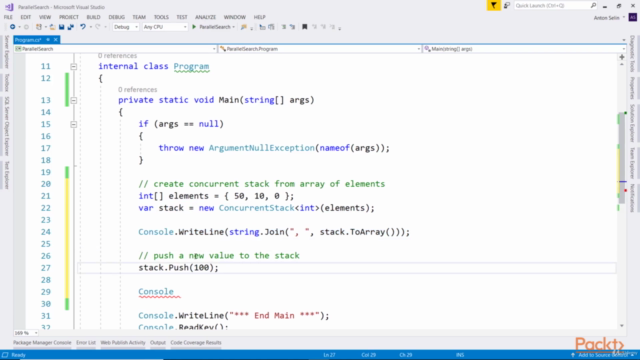Start debugging ParallelSearch with the green arrow
Image resolution: width=640 pixels, height=360 pixels.
coord(194,27)
